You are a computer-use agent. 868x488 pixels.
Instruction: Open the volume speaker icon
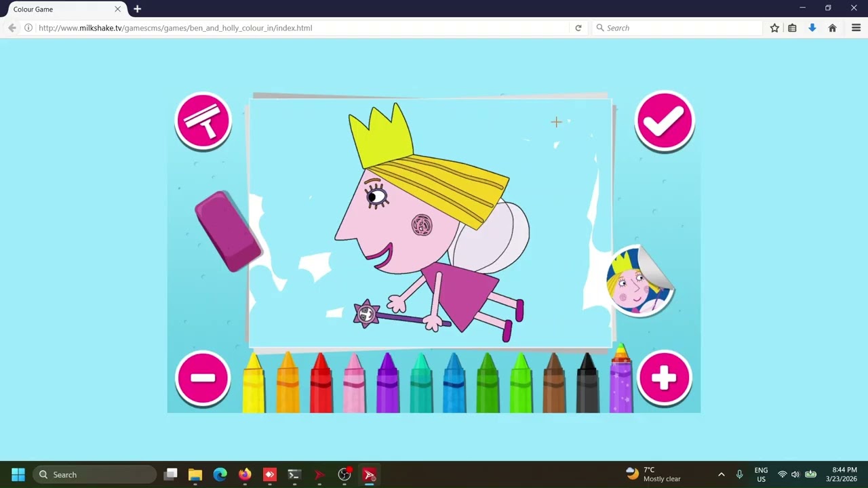(x=795, y=474)
